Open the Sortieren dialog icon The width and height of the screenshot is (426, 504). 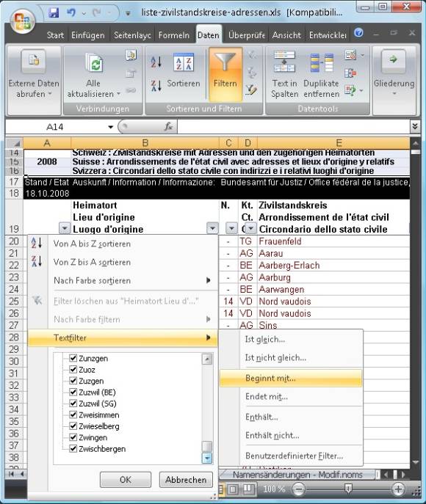pos(184,62)
